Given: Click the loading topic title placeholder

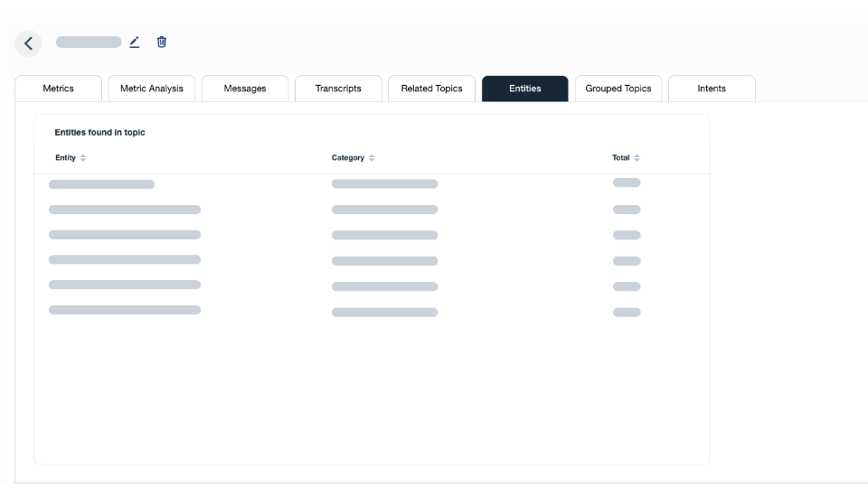Looking at the screenshot, I should point(89,42).
